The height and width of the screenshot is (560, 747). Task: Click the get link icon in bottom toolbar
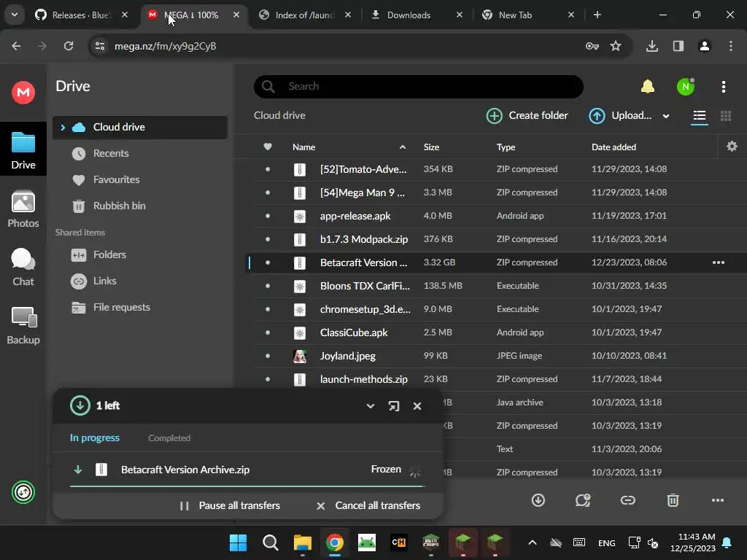627,500
